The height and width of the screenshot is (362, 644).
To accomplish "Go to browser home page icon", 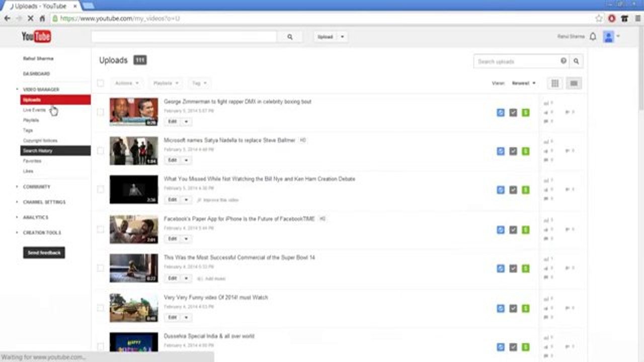I will pyautogui.click(x=42, y=18).
